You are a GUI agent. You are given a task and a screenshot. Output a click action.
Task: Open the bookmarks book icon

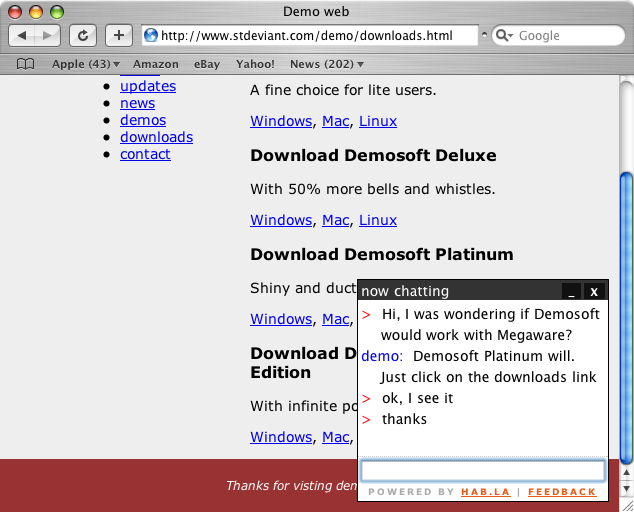26,64
